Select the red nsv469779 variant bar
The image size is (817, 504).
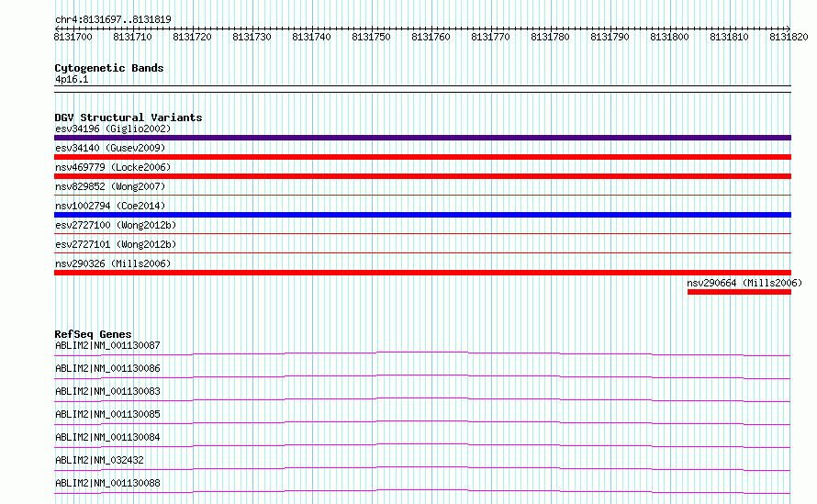[422, 176]
